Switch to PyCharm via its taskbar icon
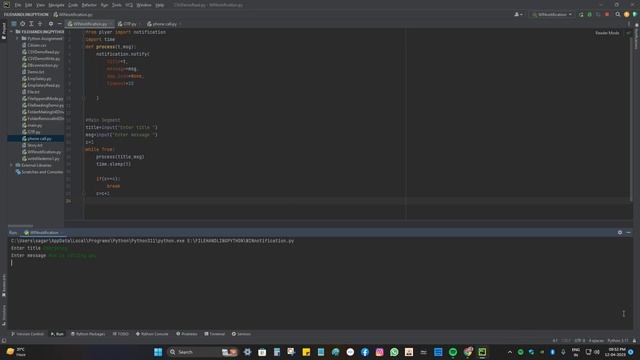 coord(482,352)
